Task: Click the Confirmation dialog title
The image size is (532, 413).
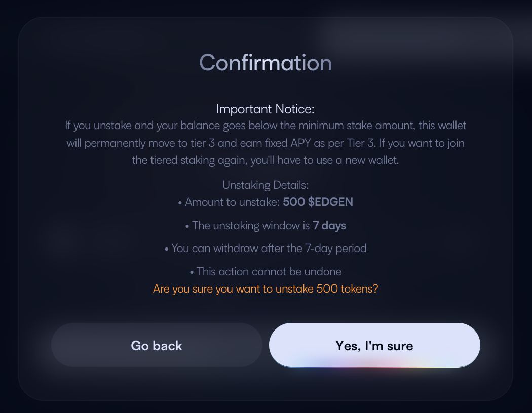Action: [265, 63]
